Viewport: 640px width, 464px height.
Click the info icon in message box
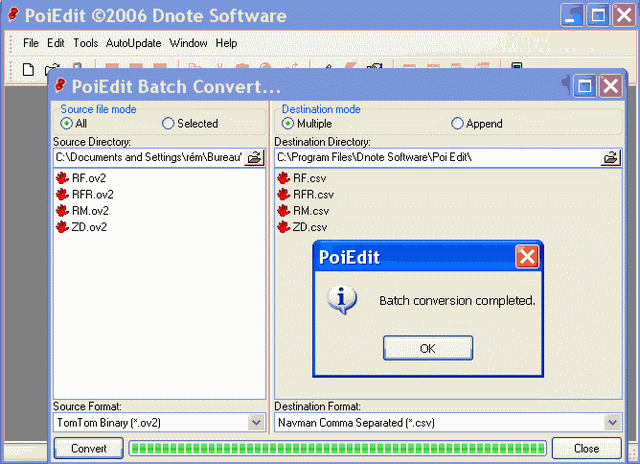(343, 299)
